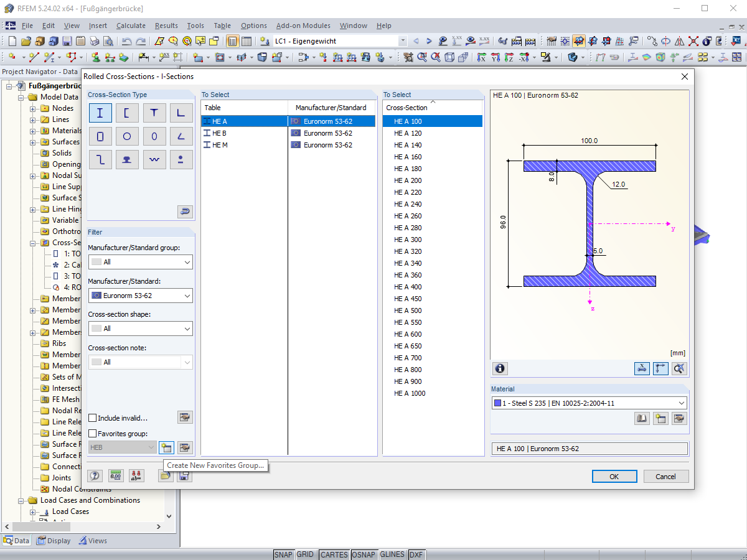
Task: Open Manufacturer/Standard group dropdown
Action: 140,262
